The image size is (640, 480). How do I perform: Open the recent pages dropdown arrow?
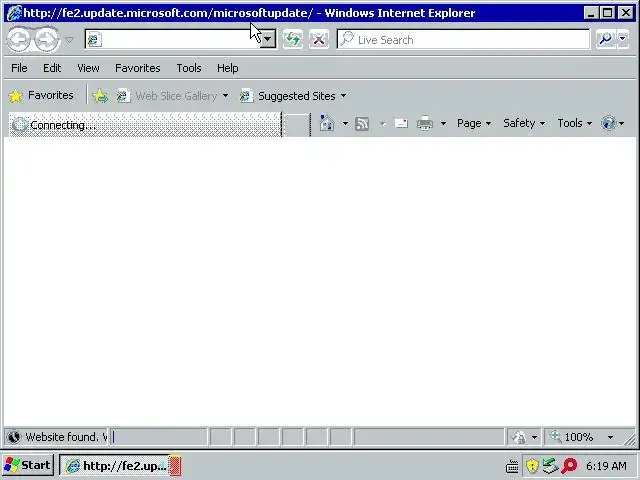pyautogui.click(x=69, y=40)
